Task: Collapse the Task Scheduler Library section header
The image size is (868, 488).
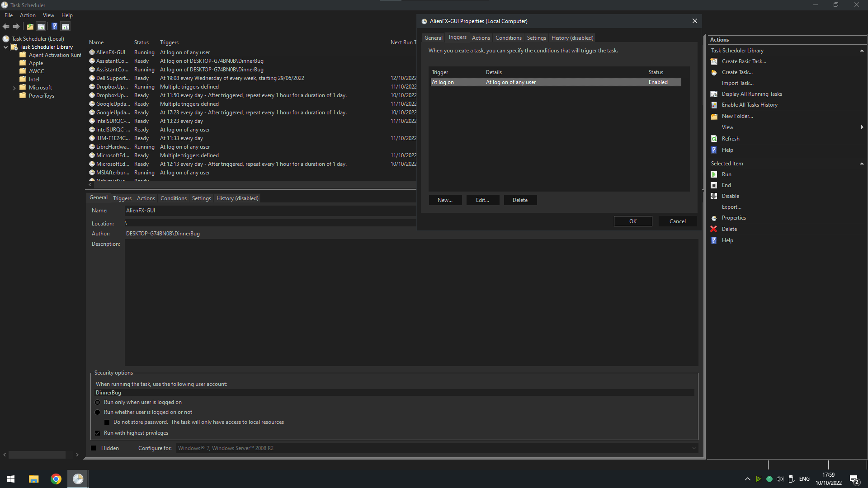Action: [862, 50]
